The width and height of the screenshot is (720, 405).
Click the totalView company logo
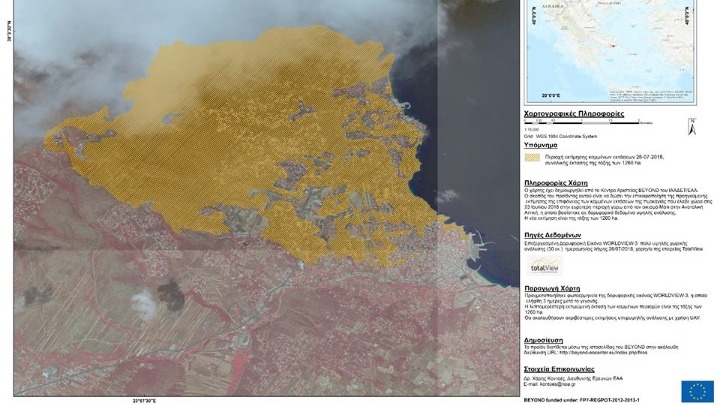(545, 267)
